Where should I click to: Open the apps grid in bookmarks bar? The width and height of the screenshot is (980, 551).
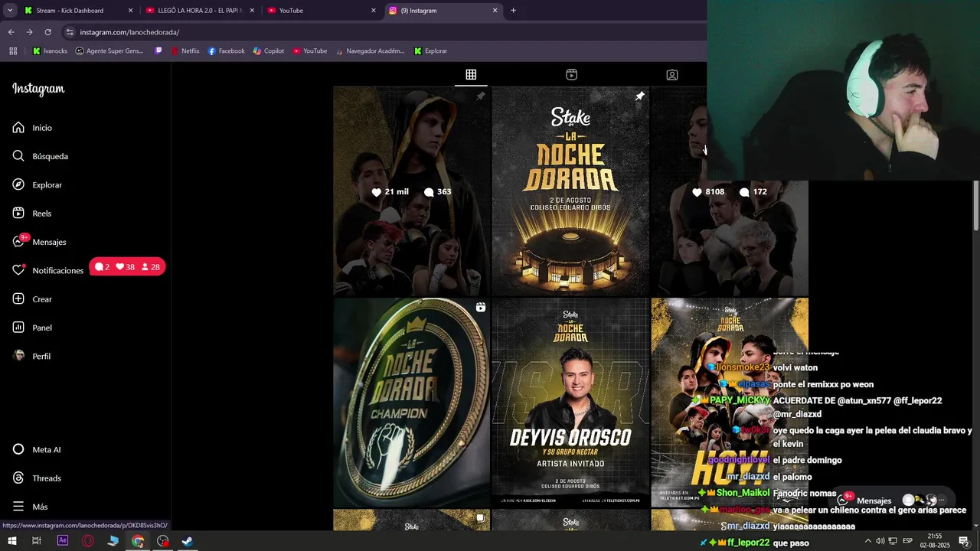pos(13,51)
